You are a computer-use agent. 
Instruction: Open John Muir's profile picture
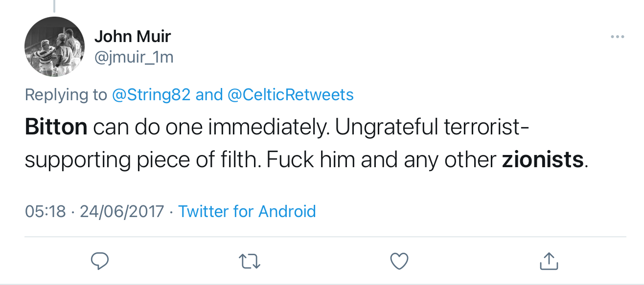click(x=54, y=47)
